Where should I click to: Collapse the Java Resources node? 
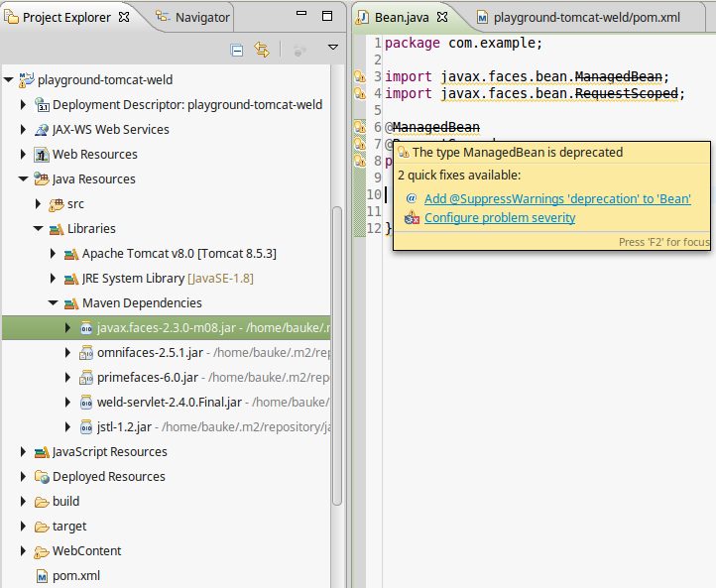(23, 178)
